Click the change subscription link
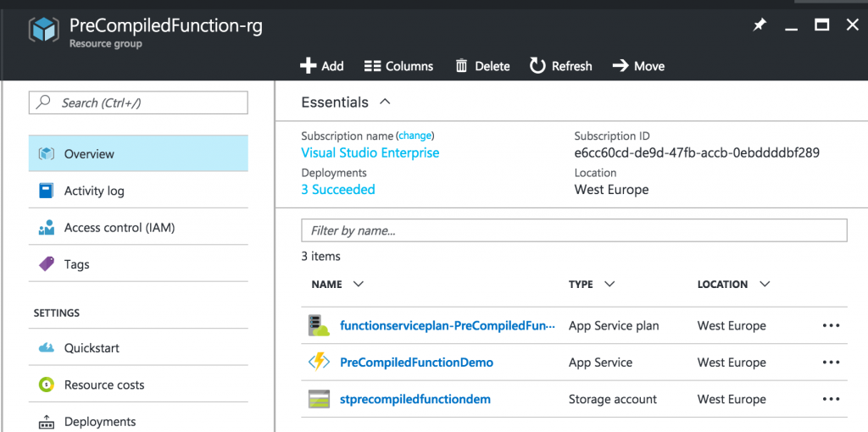This screenshot has width=868, height=432. [x=415, y=136]
